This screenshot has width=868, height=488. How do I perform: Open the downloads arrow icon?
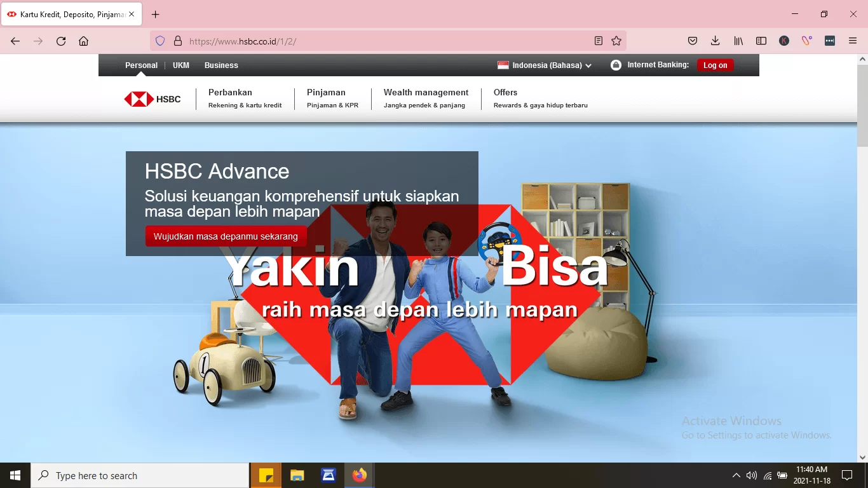pos(715,41)
